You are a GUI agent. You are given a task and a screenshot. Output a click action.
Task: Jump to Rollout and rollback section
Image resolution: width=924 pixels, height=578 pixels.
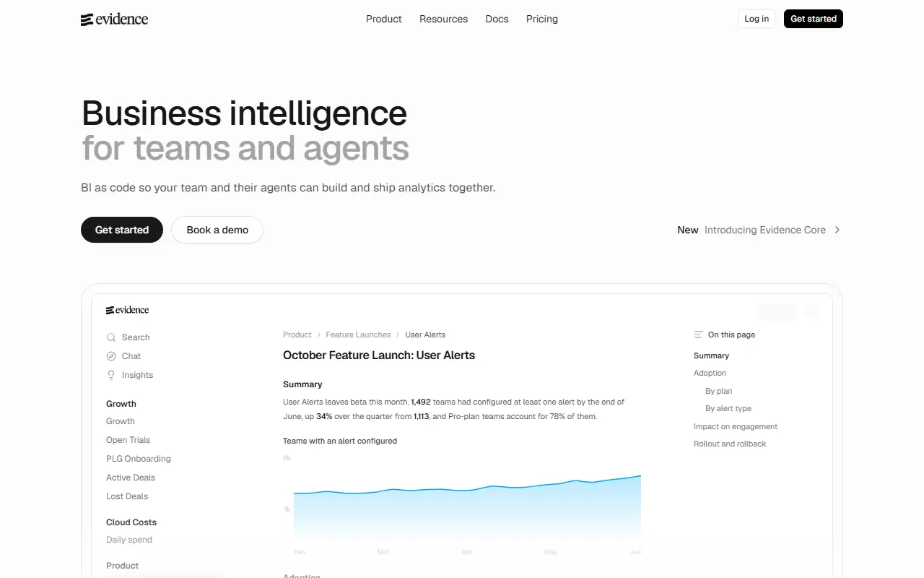[x=730, y=444]
